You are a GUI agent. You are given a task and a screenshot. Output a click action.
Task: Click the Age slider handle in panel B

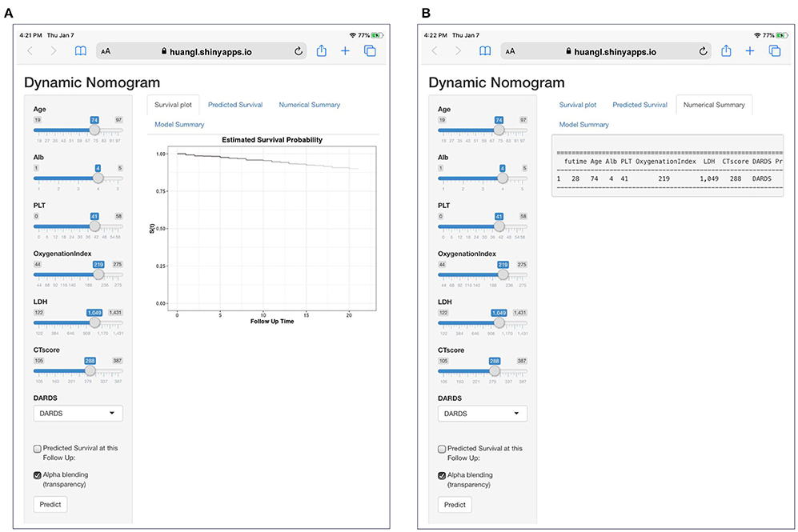coord(499,130)
